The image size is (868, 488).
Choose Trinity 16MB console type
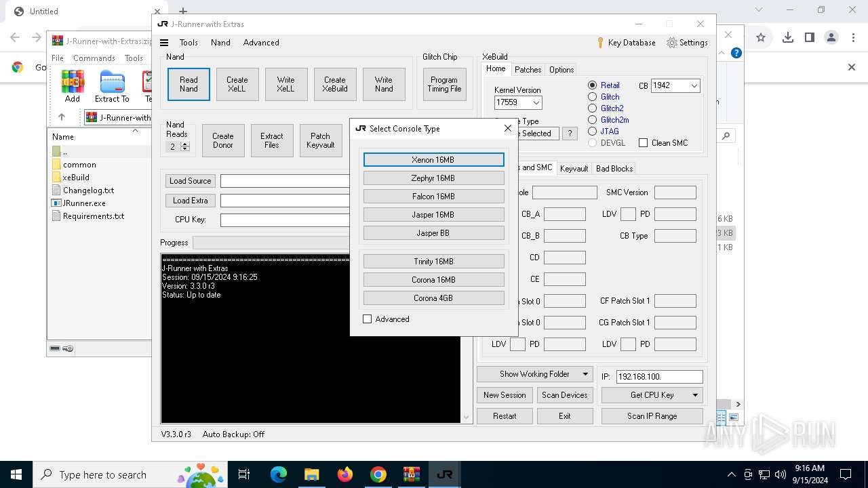point(433,262)
